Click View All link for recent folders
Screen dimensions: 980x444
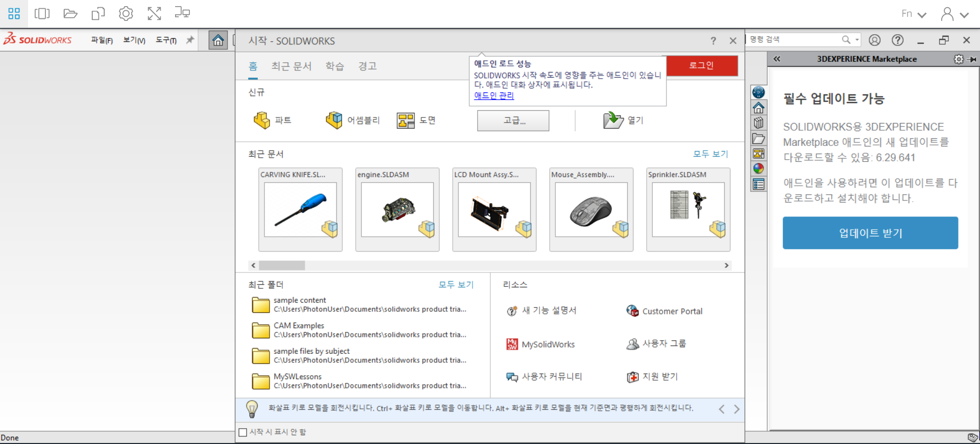click(x=456, y=285)
